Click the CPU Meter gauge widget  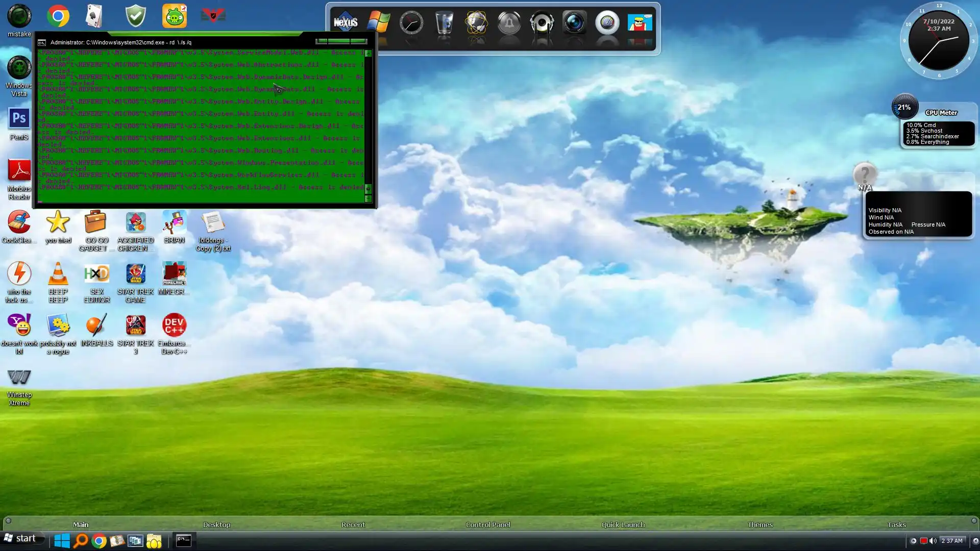click(904, 107)
